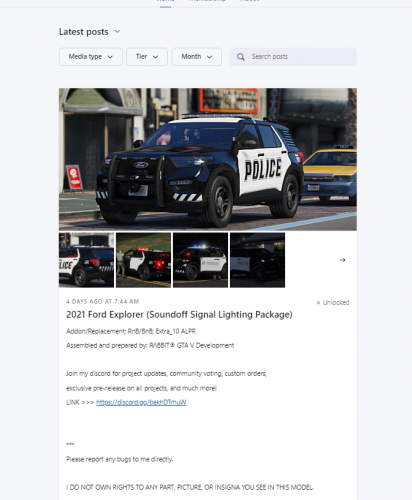412x500 pixels.
Task: Click the Unlocked lock icon
Action: (318, 303)
